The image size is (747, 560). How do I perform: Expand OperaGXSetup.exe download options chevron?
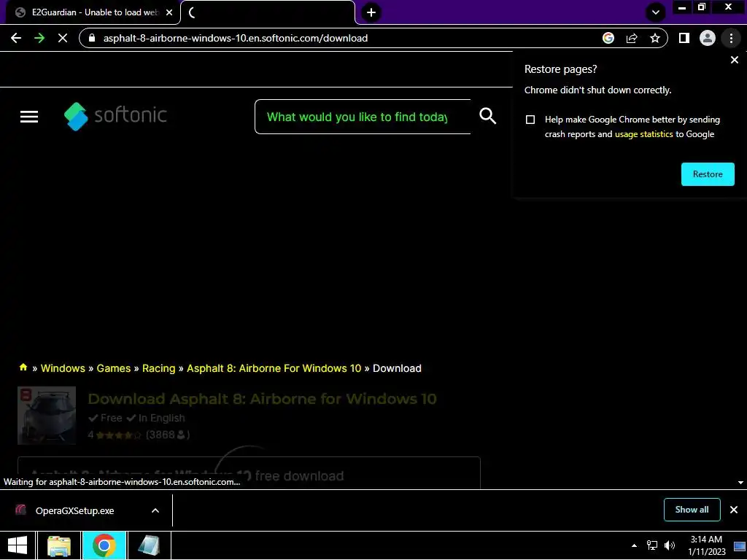(x=155, y=510)
